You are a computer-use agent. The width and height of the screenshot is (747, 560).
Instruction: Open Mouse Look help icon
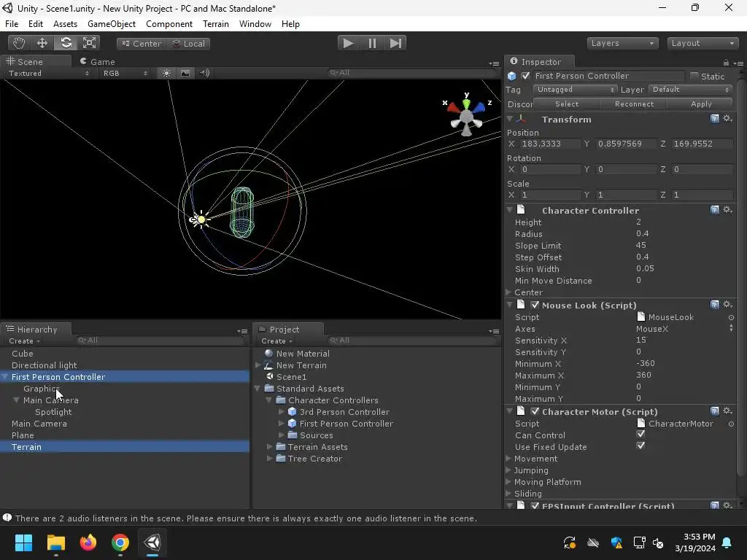[715, 304]
